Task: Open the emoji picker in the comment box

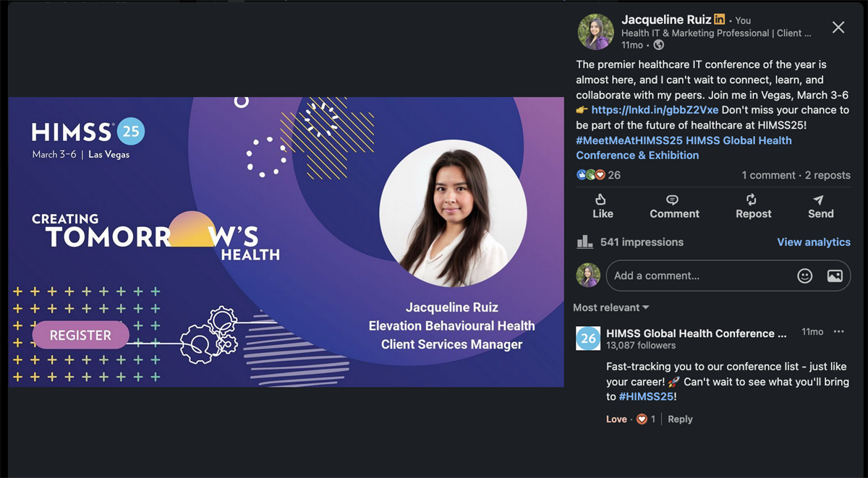Action: [x=804, y=276]
